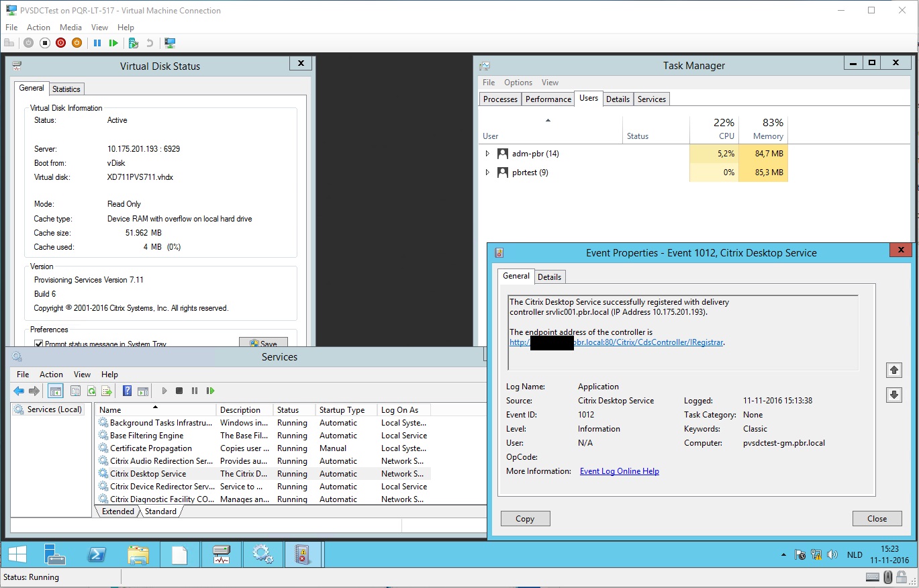Select Services (Local) tree node
The width and height of the screenshot is (919, 588).
[x=49, y=409]
